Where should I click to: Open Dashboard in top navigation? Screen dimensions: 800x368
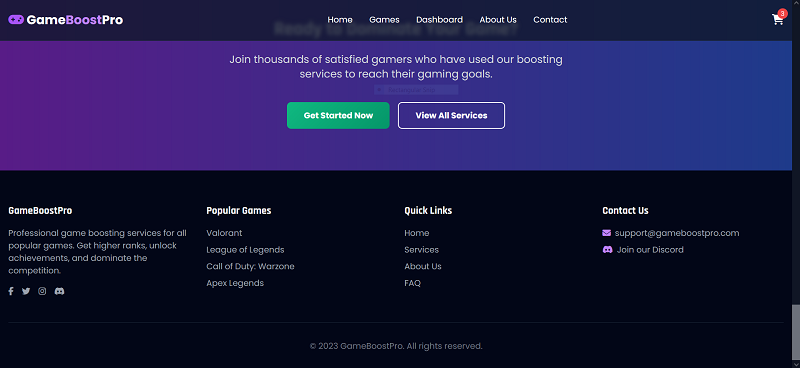[x=439, y=20]
